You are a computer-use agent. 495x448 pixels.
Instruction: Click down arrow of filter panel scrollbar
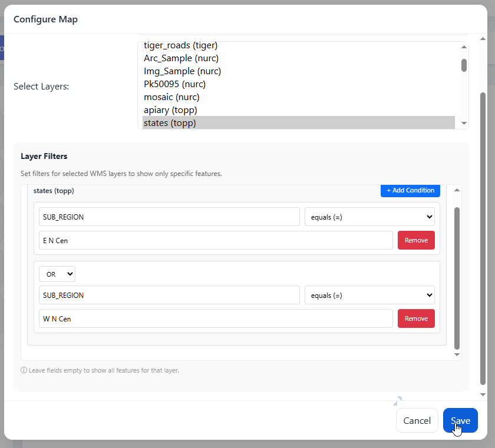(x=457, y=354)
